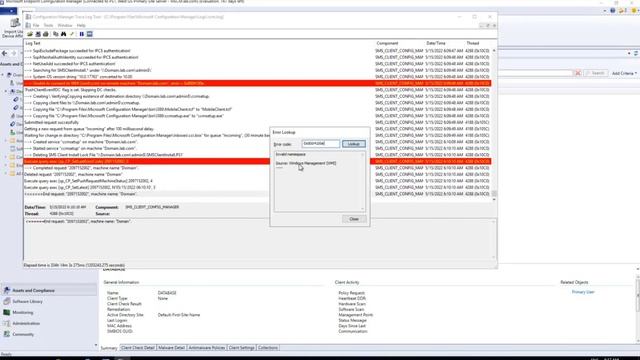
Task: Click Close in the Error Lookup dialog
Action: tap(354, 219)
